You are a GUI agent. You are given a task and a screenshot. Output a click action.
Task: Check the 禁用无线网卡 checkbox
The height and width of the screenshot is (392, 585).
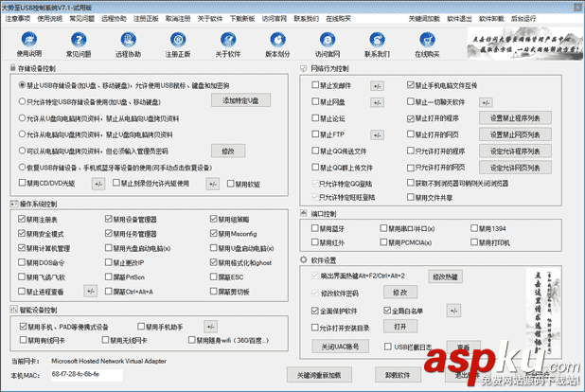pos(106,340)
